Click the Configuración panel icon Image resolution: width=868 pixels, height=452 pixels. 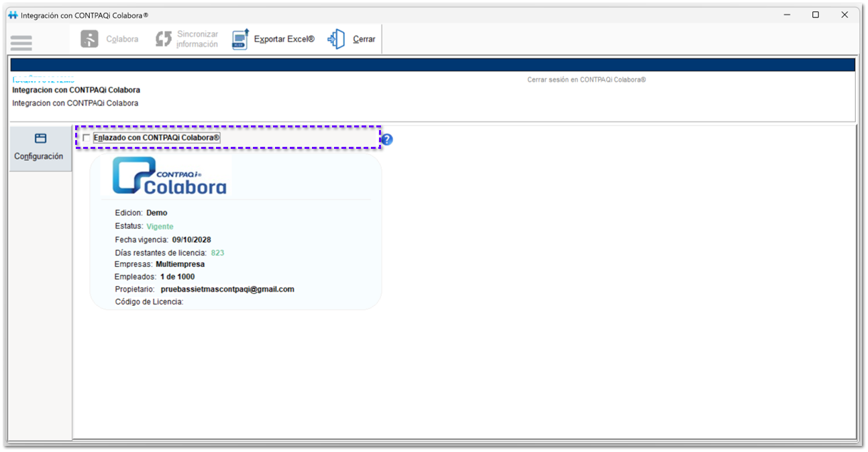tap(40, 139)
